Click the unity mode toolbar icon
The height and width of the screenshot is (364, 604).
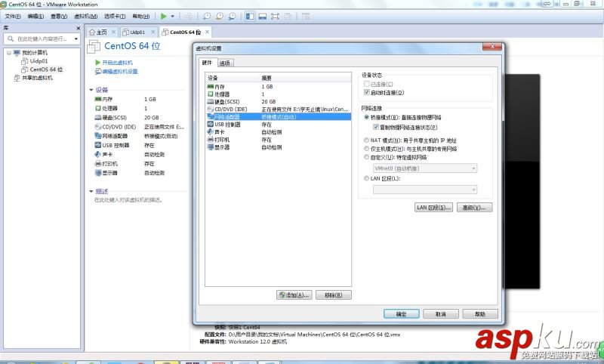pos(288,16)
